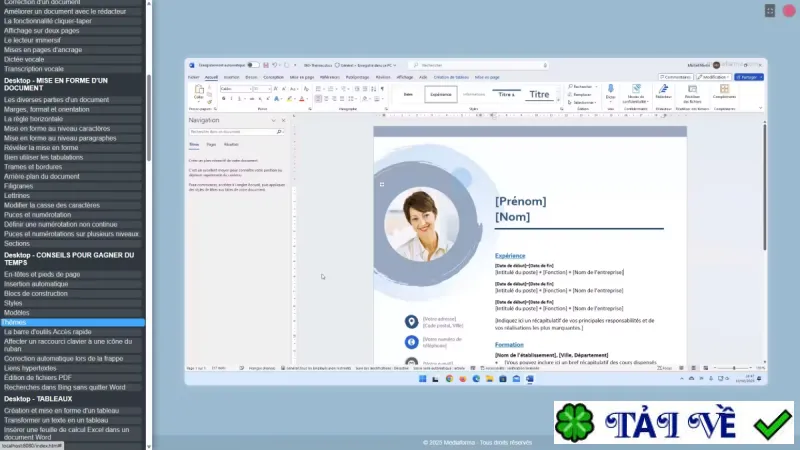800x450 pixels.
Task: Collapse the ribbon with chevron
Action: point(760,108)
